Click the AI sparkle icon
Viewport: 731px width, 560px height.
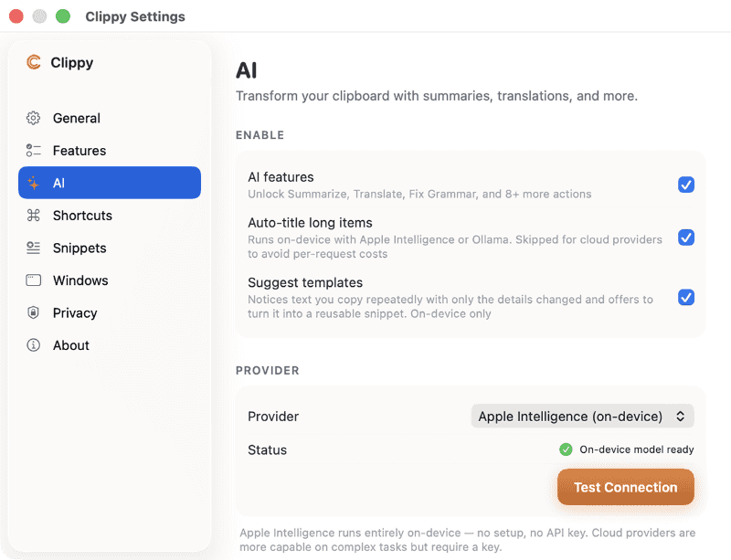(33, 183)
